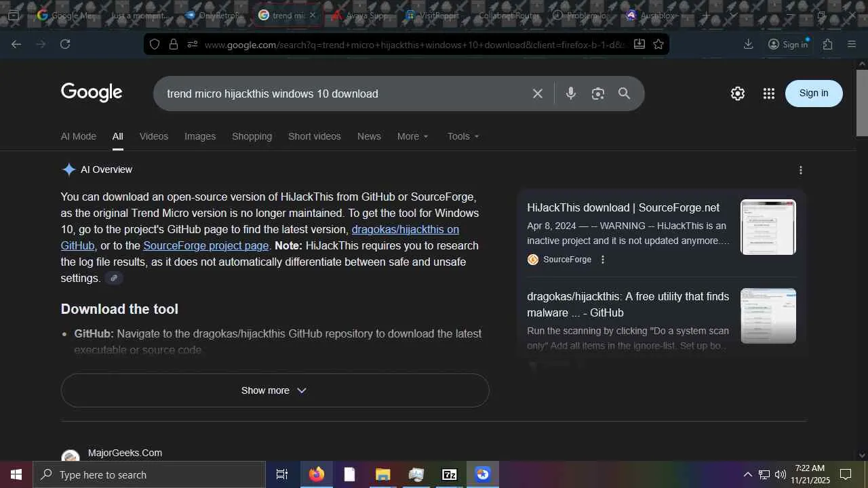Open Google quick settings gear icon
This screenshot has height=488, width=868.
[x=738, y=94]
